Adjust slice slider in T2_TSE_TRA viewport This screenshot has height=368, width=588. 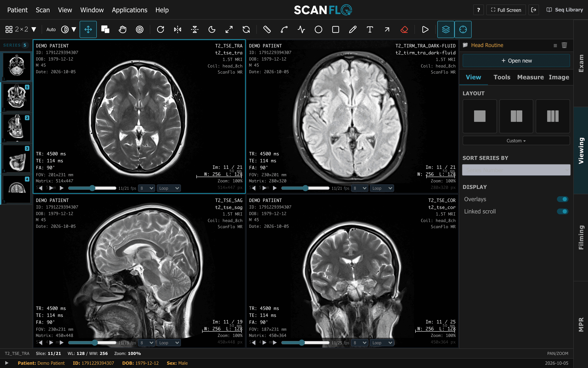click(92, 188)
